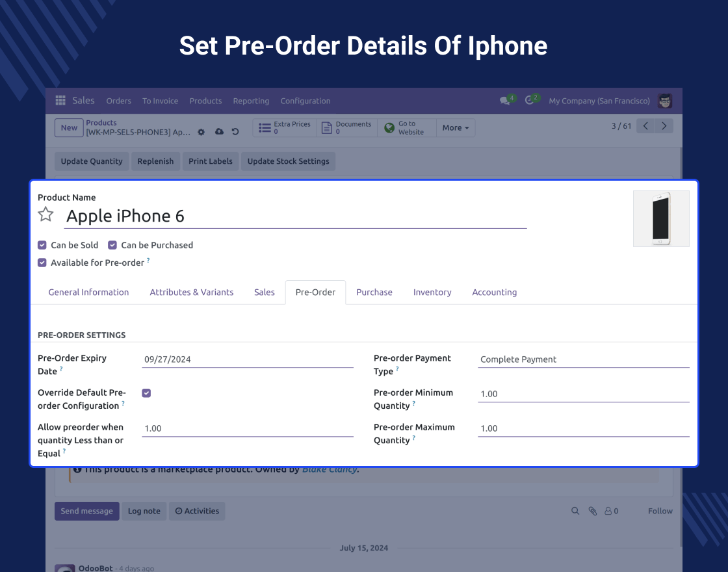Open the Reporting menu
This screenshot has width=728, height=572.
point(251,101)
